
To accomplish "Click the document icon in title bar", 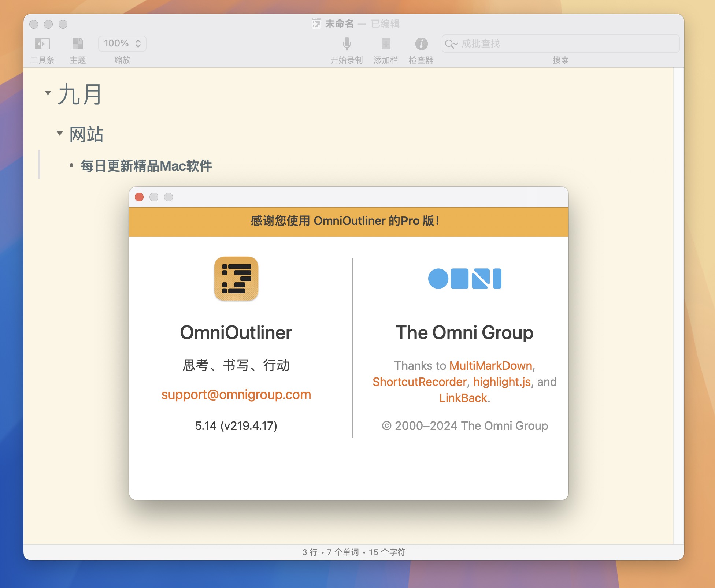I will tap(316, 23).
